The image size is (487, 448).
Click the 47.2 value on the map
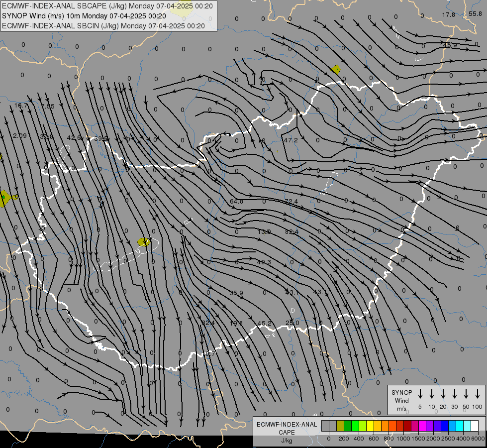(x=291, y=140)
